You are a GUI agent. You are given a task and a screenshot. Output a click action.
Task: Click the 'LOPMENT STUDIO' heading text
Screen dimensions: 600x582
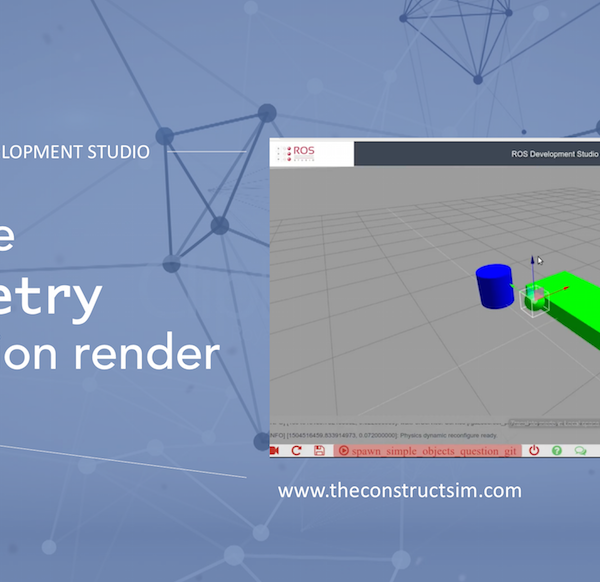[75, 152]
